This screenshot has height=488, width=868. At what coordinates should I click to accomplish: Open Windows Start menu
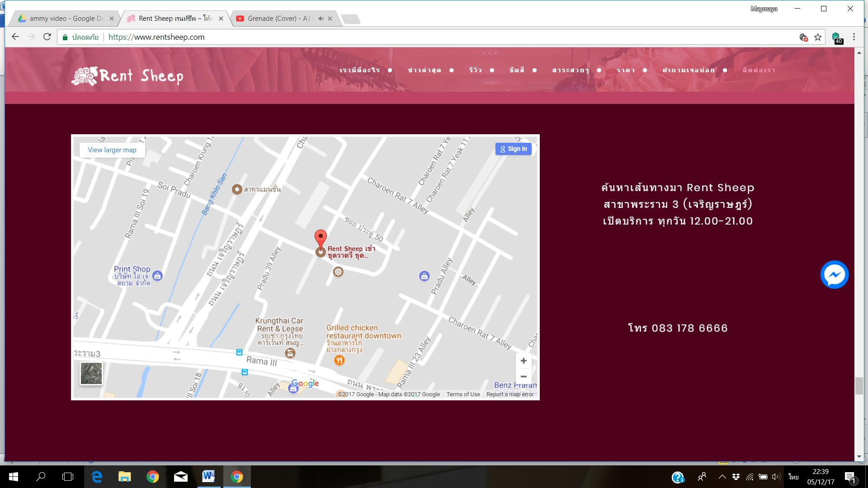(14, 477)
